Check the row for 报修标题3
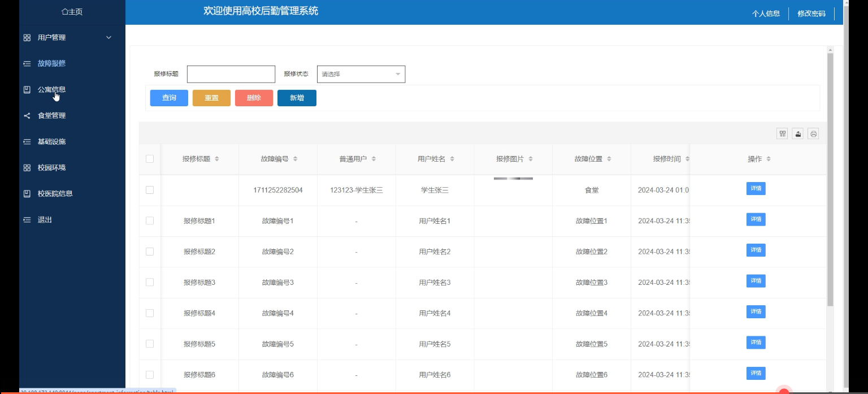This screenshot has width=868, height=394. 150,282
